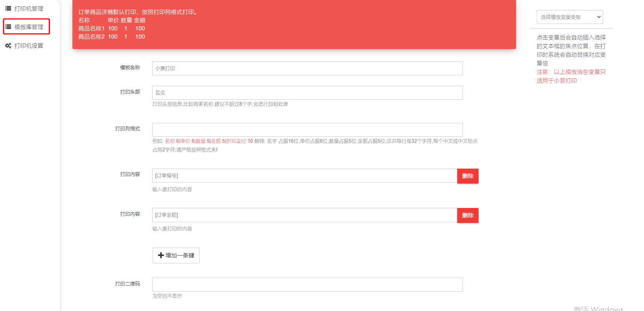Click the 打印列格式 field label

click(x=128, y=129)
